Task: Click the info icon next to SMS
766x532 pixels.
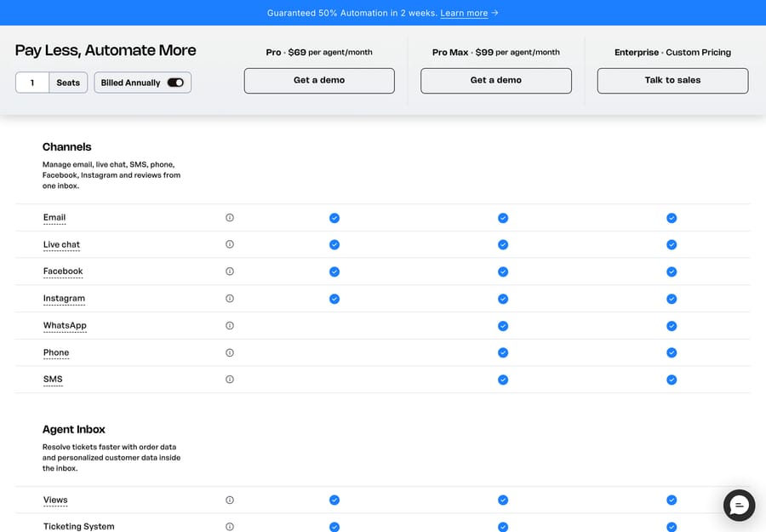Action: (230, 379)
